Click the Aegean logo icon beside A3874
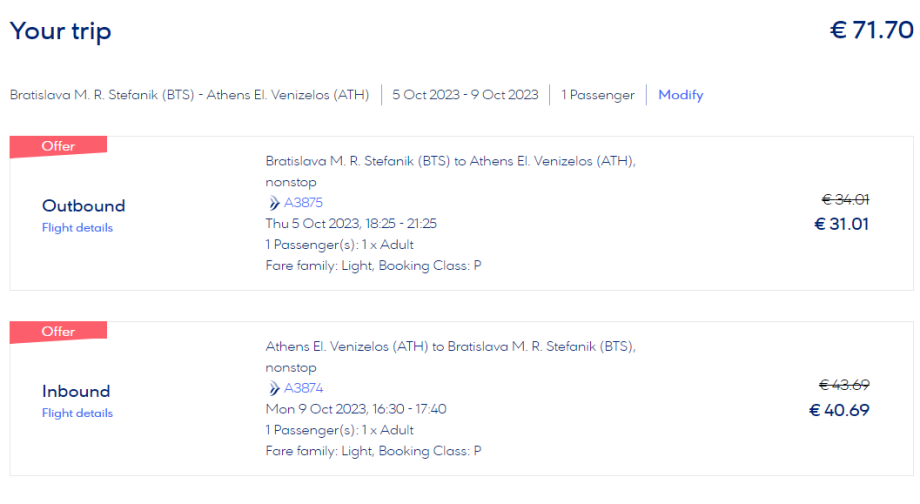Viewport: 920px width, 504px height. click(274, 388)
